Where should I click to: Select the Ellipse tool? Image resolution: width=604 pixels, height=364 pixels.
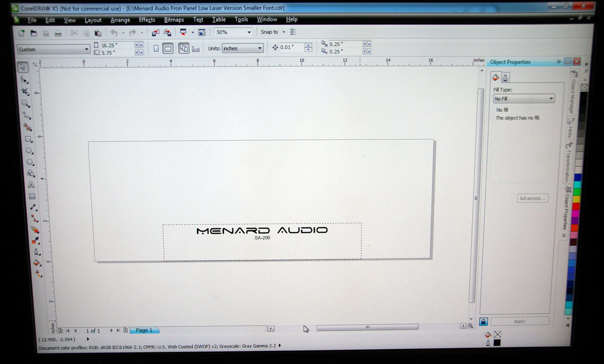tap(29, 151)
